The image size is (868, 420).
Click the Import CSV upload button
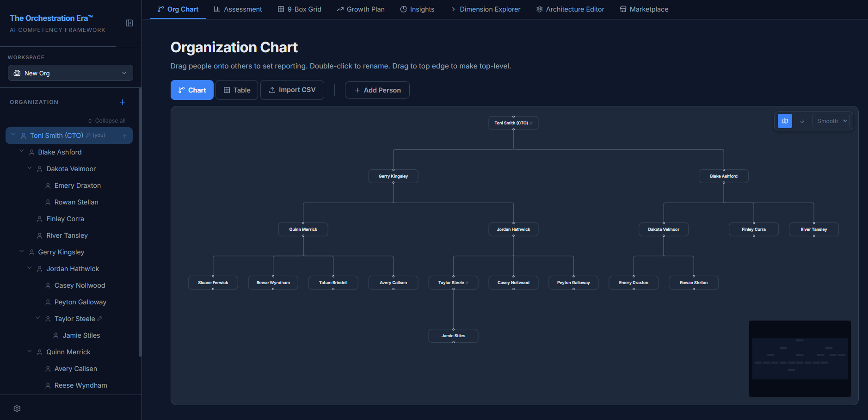(292, 90)
